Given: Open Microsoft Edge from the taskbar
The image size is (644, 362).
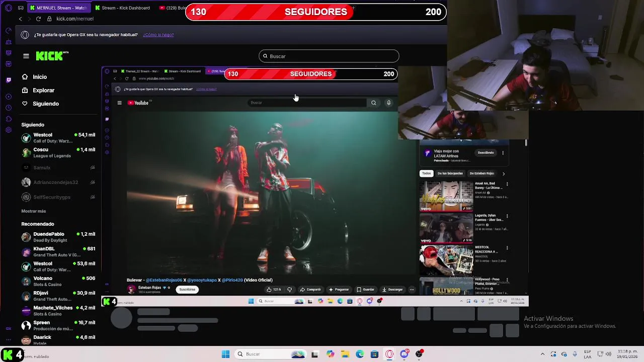Looking at the screenshot, I should (360, 354).
